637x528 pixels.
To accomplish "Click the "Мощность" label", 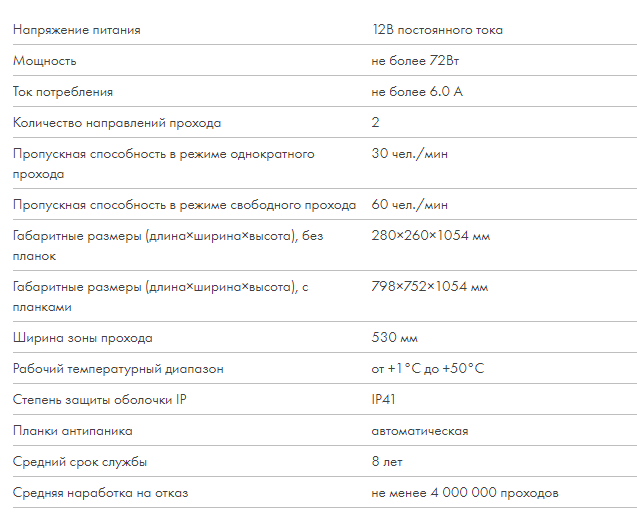I will pyautogui.click(x=45, y=61).
